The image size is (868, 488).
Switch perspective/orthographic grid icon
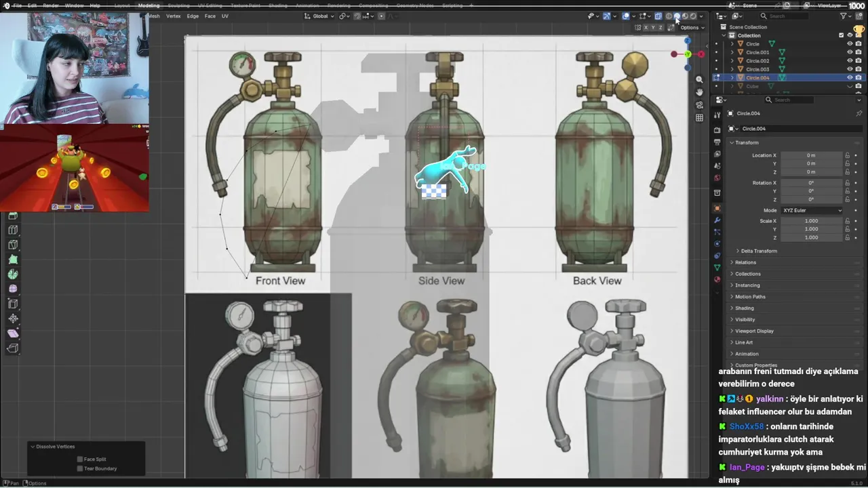[x=699, y=117]
